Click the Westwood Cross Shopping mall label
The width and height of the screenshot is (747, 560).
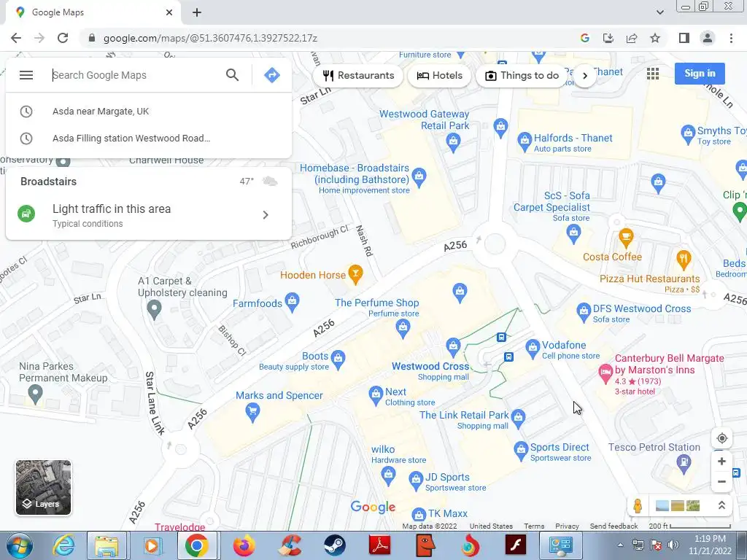click(430, 371)
